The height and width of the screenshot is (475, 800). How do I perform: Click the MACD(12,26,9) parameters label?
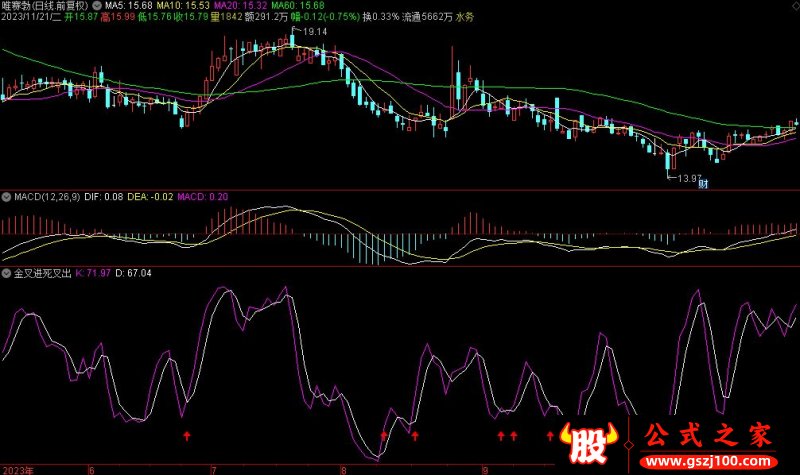[x=47, y=197]
